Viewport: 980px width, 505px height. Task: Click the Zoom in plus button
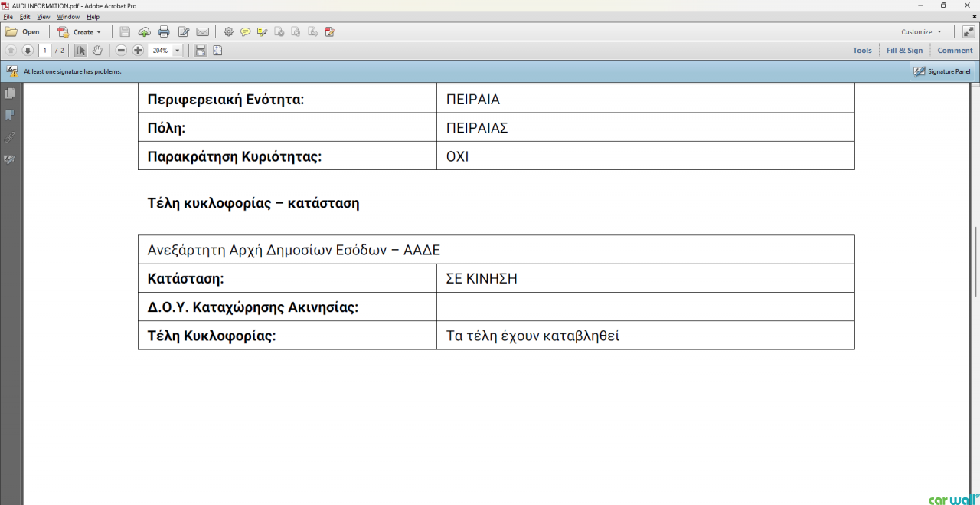tap(138, 51)
